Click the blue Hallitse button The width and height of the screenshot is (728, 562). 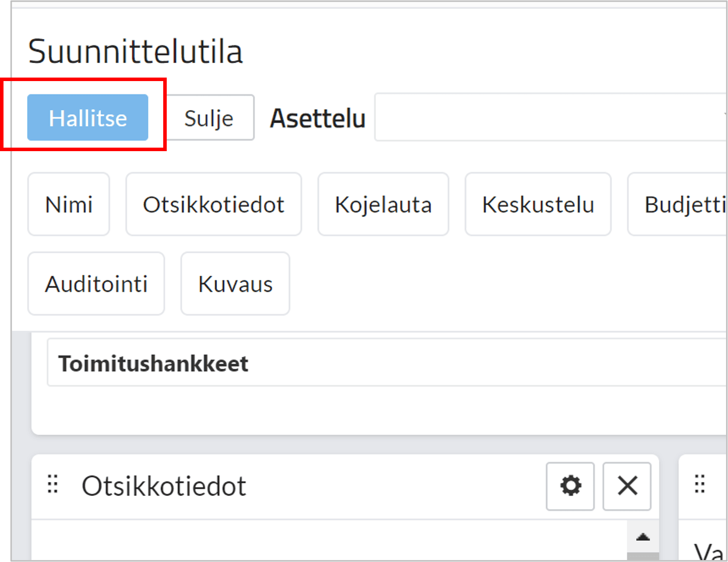click(88, 118)
